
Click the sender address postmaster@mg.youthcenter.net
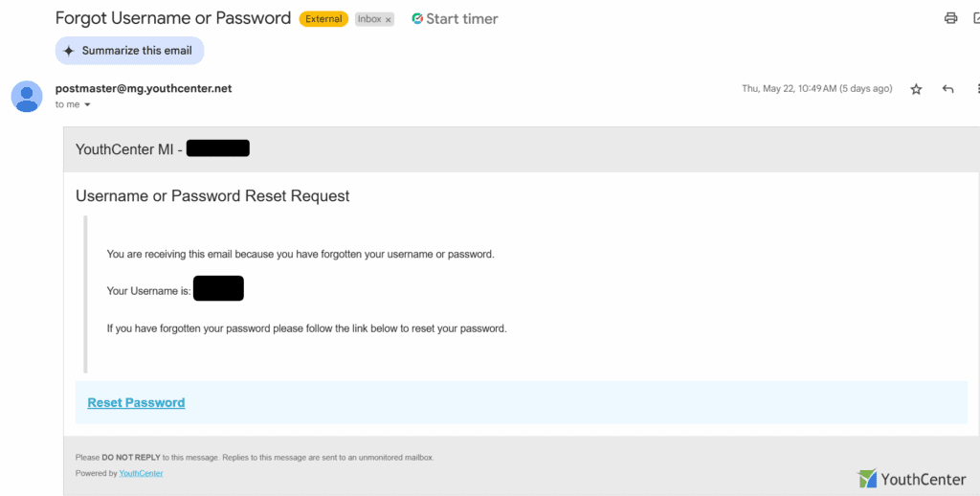[x=144, y=88]
